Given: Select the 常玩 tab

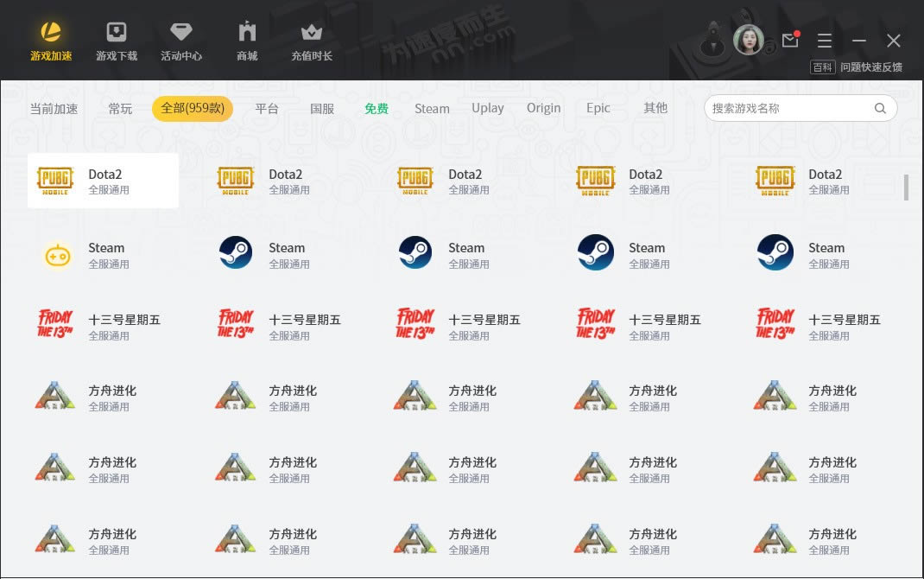Looking at the screenshot, I should tap(120, 109).
